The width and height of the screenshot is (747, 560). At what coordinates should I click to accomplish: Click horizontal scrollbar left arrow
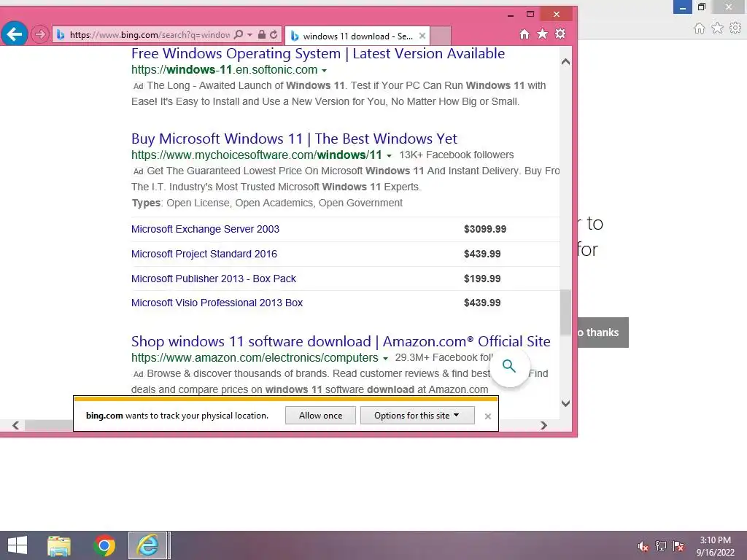(x=16, y=425)
